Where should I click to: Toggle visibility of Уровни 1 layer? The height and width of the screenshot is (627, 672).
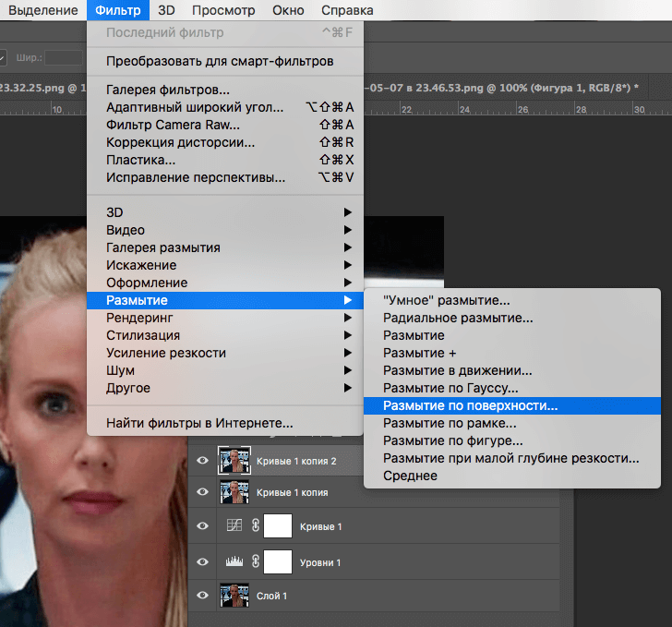coord(203,561)
